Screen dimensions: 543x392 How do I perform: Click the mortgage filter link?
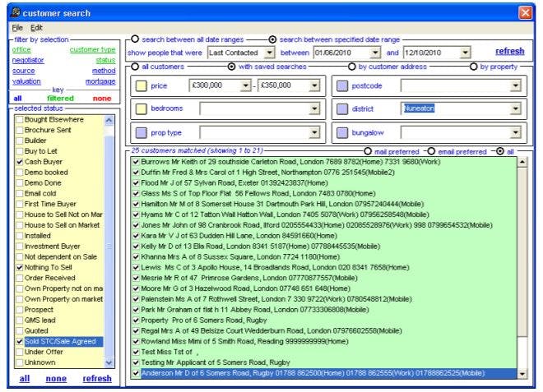click(x=100, y=81)
